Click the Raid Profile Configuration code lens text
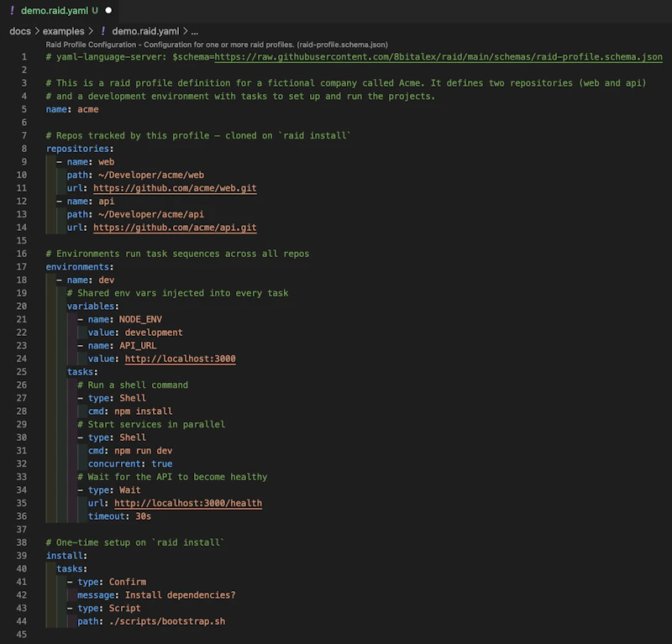 tap(217, 45)
